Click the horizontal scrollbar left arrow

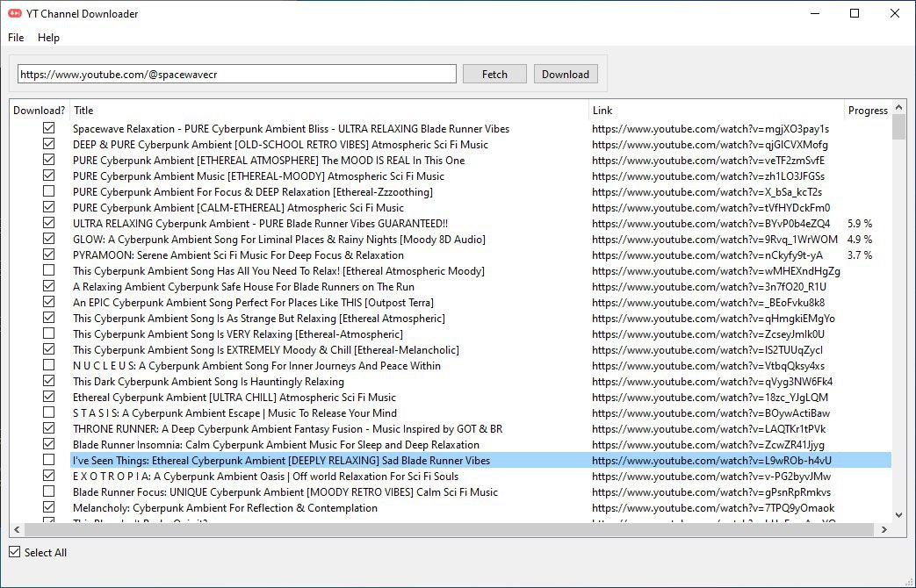17,529
